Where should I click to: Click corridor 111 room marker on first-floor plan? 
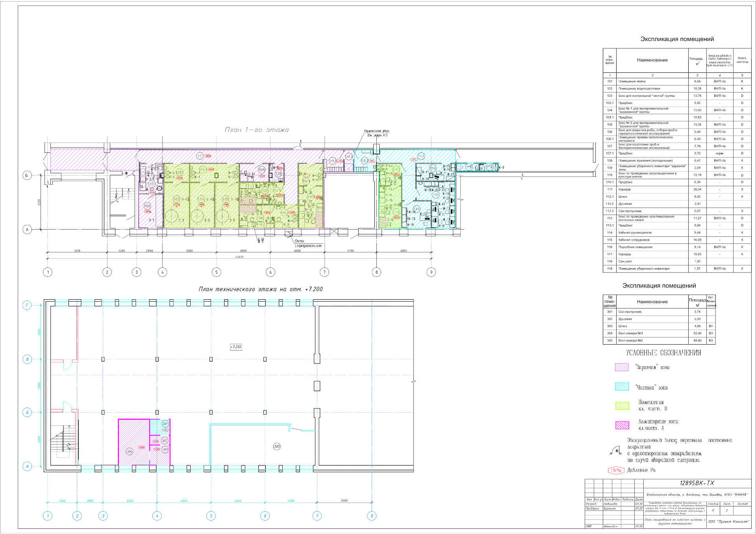pos(200,155)
